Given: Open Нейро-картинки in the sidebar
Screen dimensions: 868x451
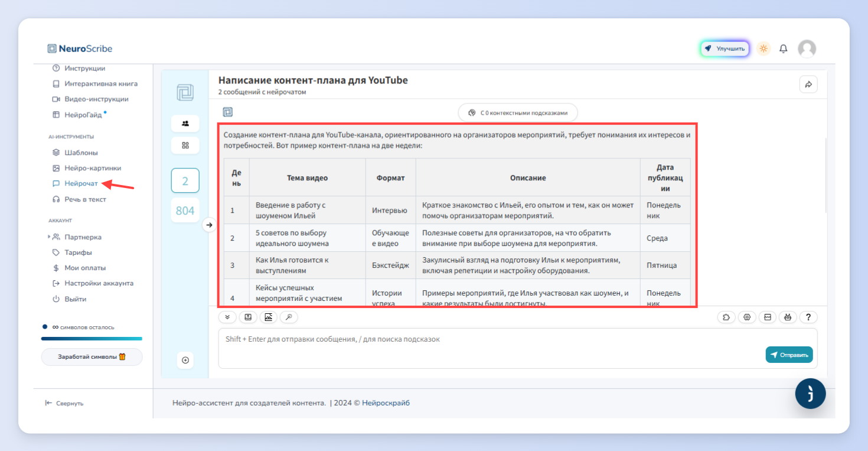Looking at the screenshot, I should point(86,168).
